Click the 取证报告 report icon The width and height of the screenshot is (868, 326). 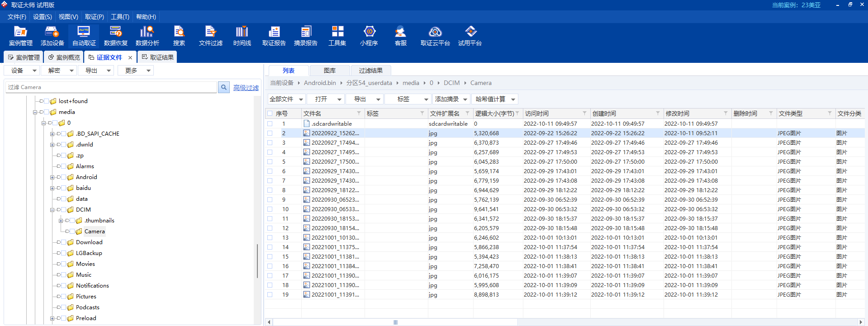[x=274, y=36]
